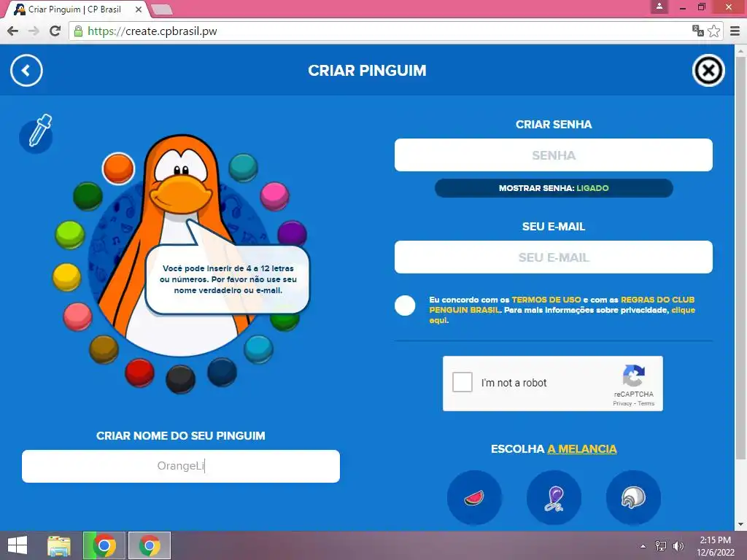Click the penguin name field with OrangeLi

[x=181, y=466]
